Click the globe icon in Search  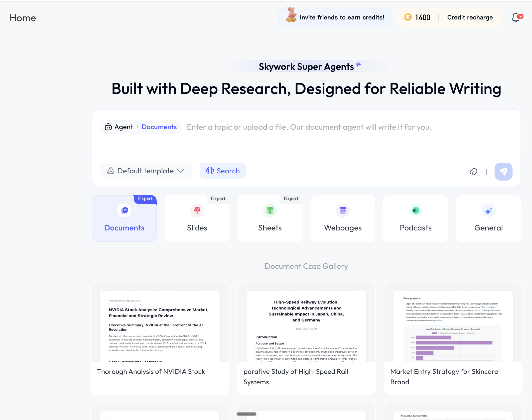210,171
